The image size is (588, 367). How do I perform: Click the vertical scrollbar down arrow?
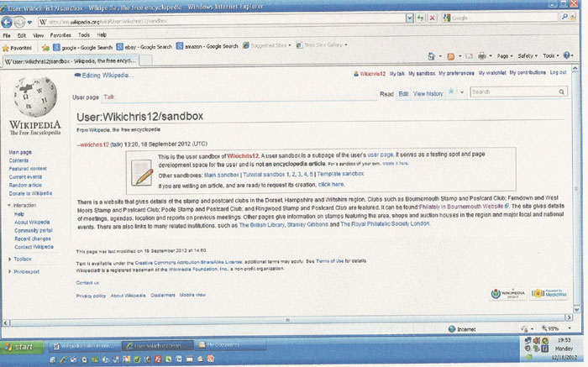(x=577, y=309)
